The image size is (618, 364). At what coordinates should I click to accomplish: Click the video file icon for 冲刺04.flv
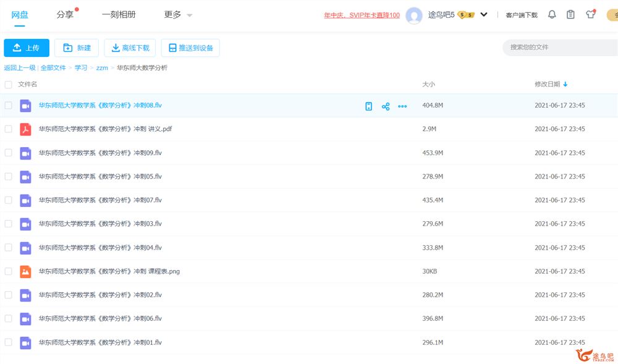pos(25,248)
